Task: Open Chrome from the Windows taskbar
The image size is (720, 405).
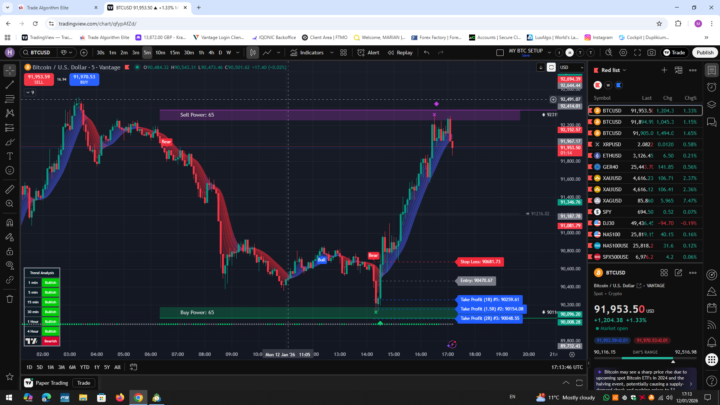Action: [x=138, y=398]
